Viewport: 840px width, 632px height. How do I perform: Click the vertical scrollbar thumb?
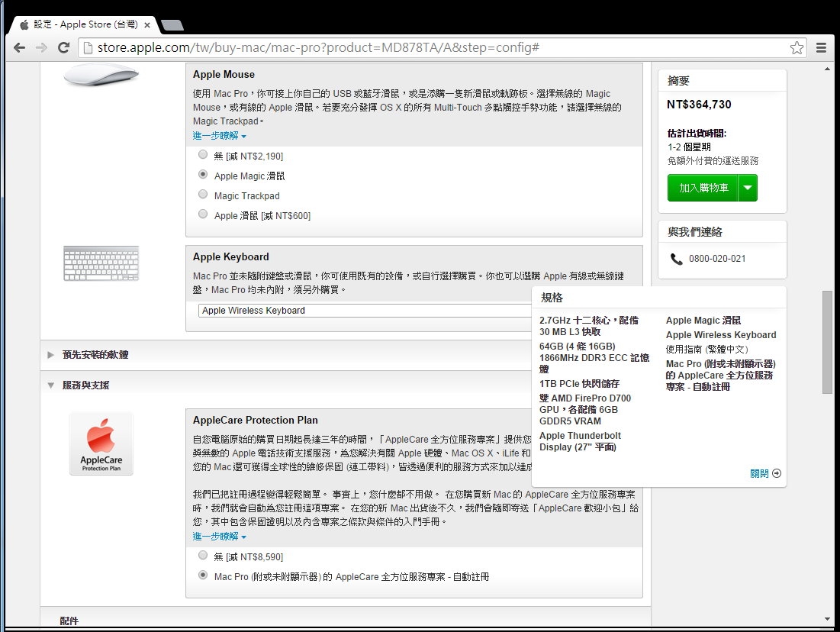tap(828, 342)
